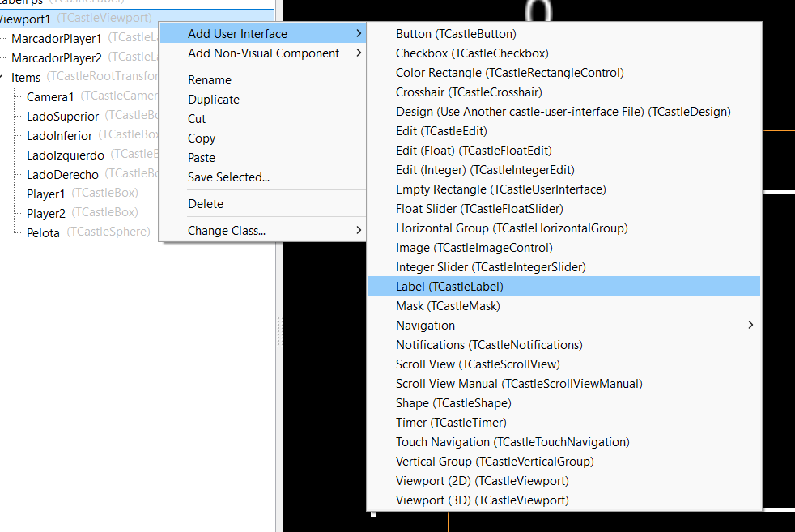This screenshot has height=532, width=795.
Task: Select Camera1 in the hierarchy
Action: click(50, 97)
